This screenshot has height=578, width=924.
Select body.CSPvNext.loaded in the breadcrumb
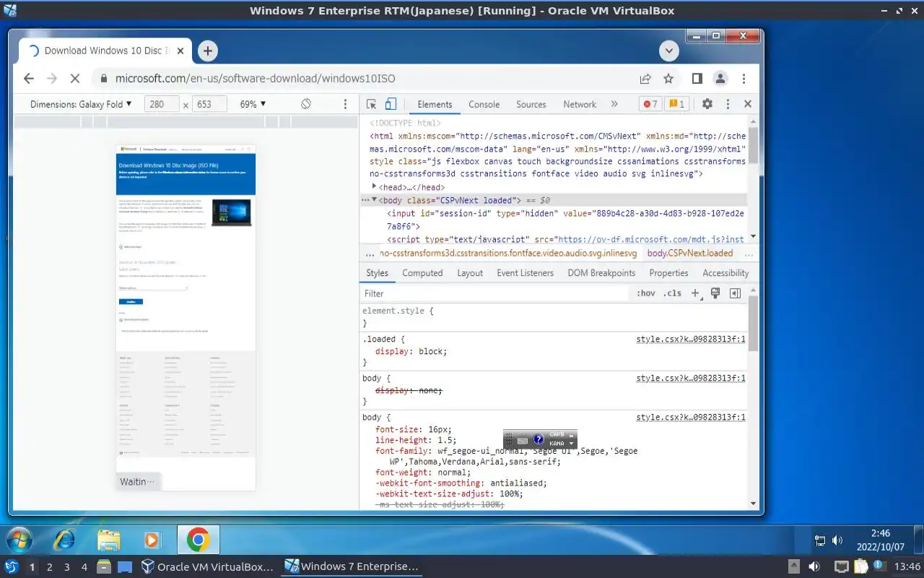pos(690,253)
